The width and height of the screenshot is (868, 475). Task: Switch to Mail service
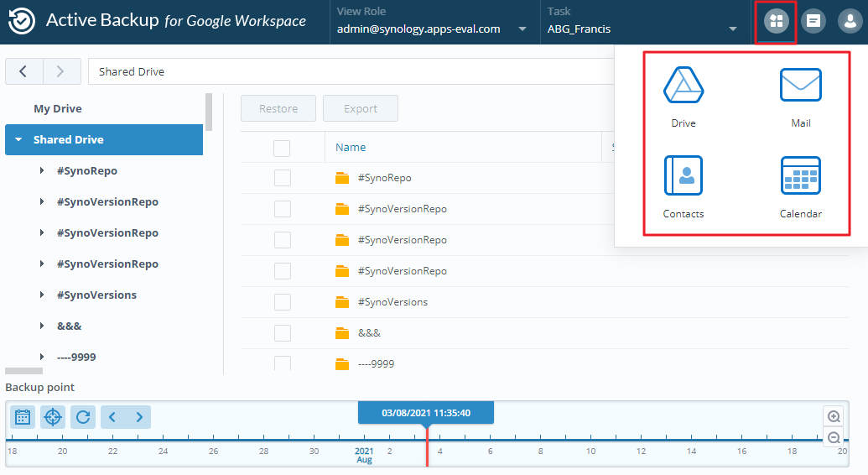click(x=800, y=97)
